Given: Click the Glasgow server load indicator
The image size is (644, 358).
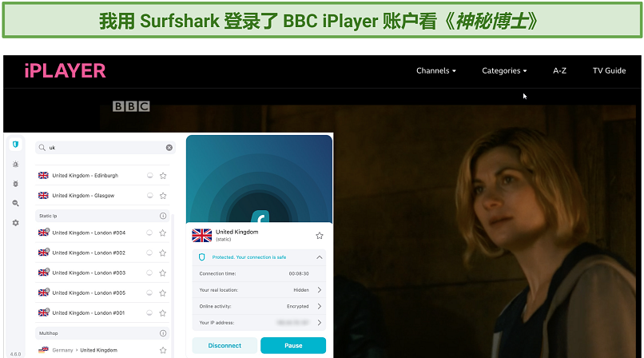Looking at the screenshot, I should coord(150,196).
